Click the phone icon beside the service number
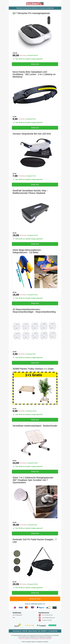The image size is (70, 644). [39, 615]
